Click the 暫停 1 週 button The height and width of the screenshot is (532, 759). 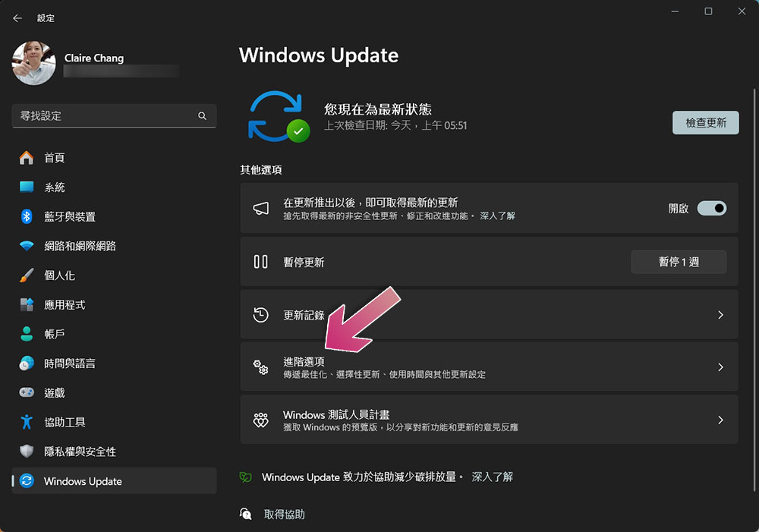click(x=678, y=262)
